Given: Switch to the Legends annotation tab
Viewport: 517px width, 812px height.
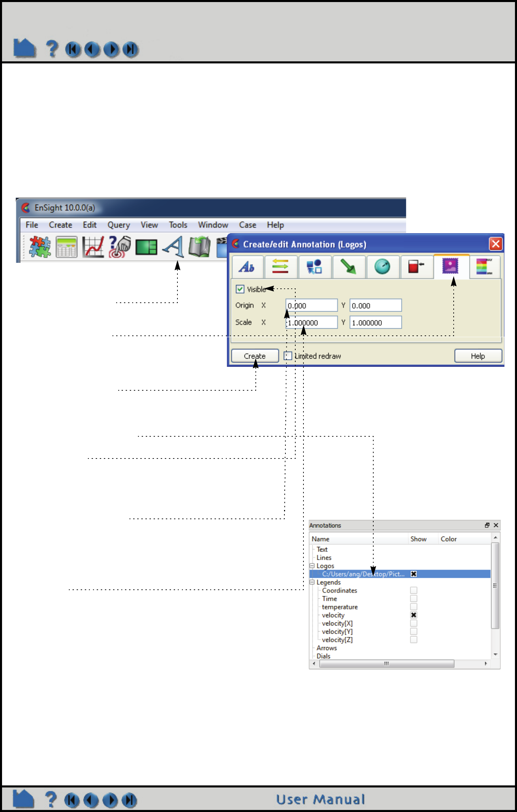Looking at the screenshot, I should [x=485, y=267].
